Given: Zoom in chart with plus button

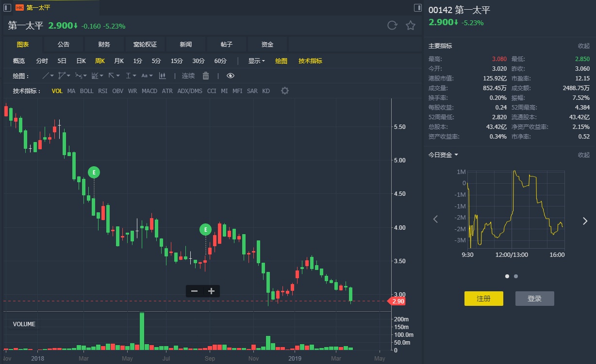Looking at the screenshot, I should coord(211,291).
